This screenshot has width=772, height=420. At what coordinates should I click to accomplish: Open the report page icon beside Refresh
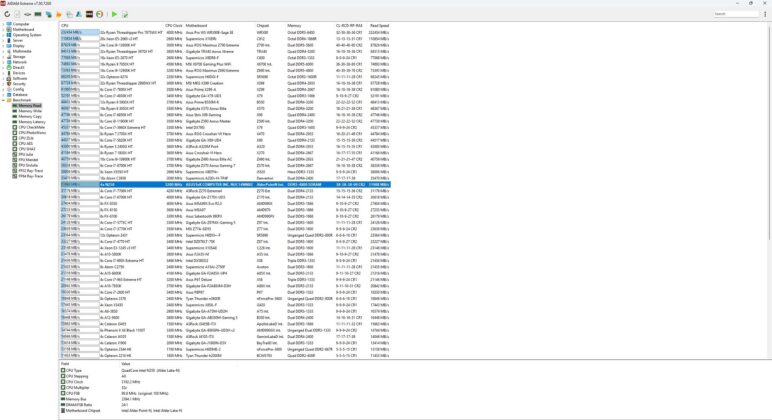(17, 14)
